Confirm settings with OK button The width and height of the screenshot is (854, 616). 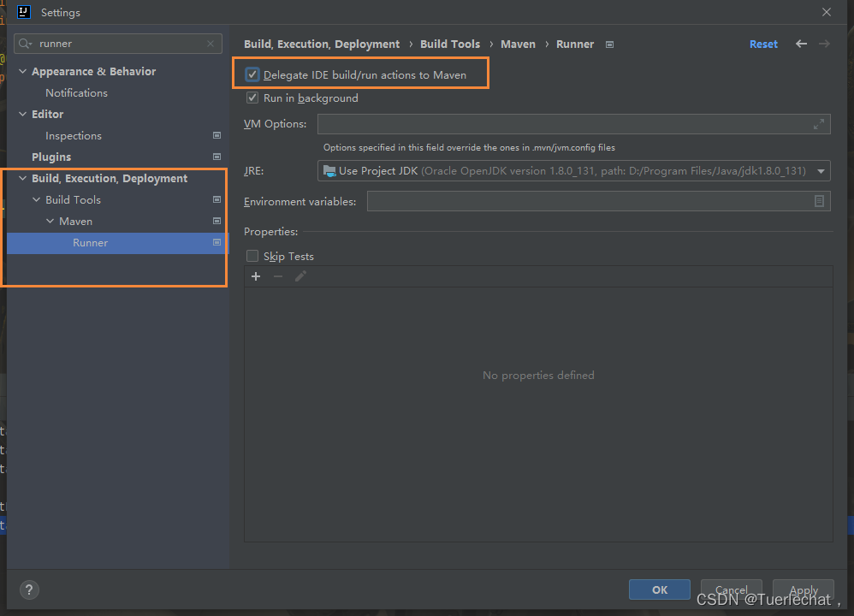coord(660,589)
